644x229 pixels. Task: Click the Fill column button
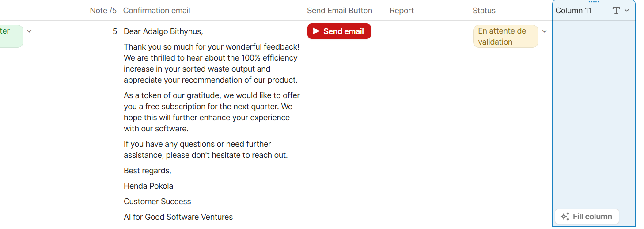pos(587,217)
